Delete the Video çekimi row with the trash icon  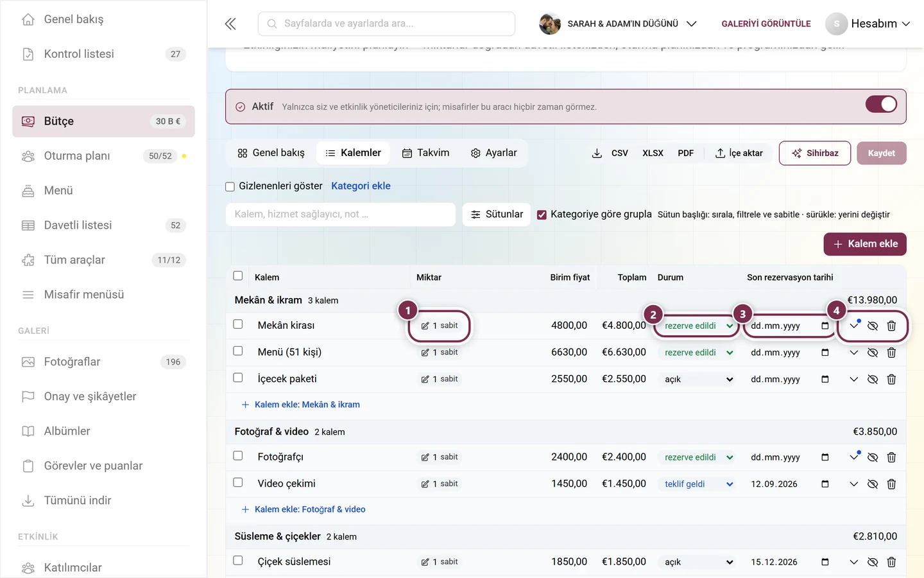891,484
